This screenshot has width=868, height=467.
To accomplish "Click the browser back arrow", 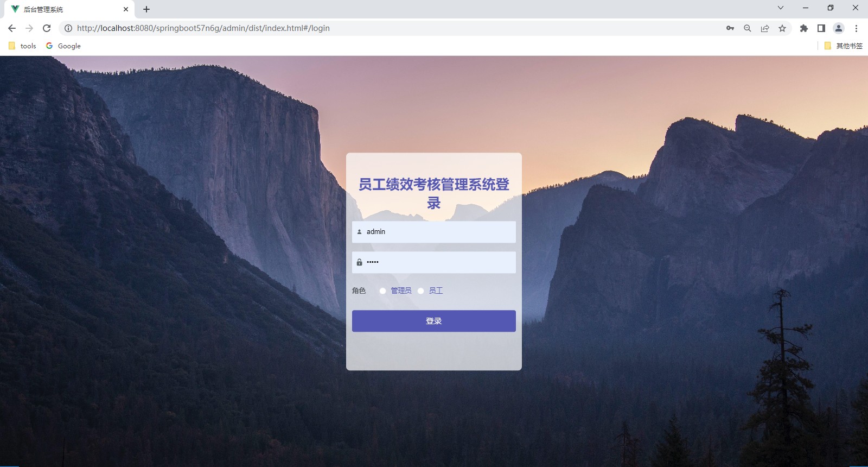I will 12,28.
